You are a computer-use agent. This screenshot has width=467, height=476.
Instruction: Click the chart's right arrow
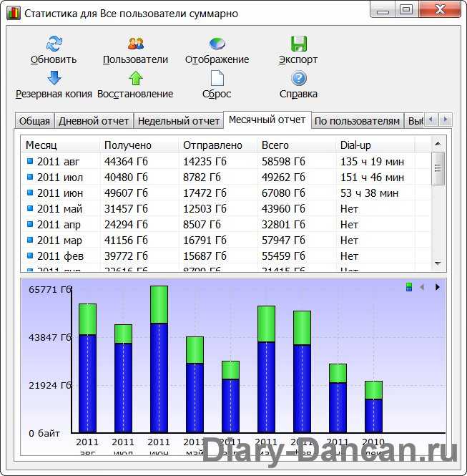click(x=437, y=287)
